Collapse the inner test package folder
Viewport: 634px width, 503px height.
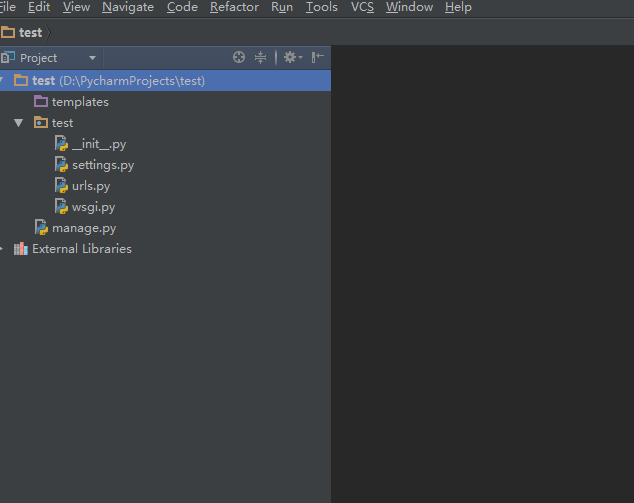[x=18, y=123]
